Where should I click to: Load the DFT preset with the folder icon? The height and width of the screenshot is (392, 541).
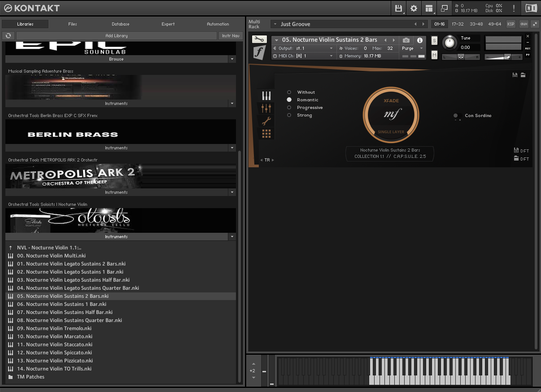[x=516, y=158]
